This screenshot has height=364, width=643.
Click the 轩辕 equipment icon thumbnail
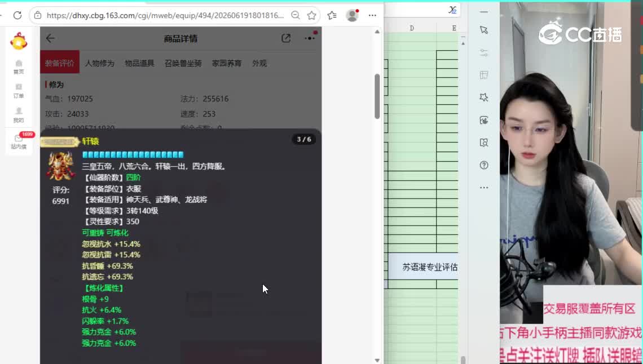61,166
